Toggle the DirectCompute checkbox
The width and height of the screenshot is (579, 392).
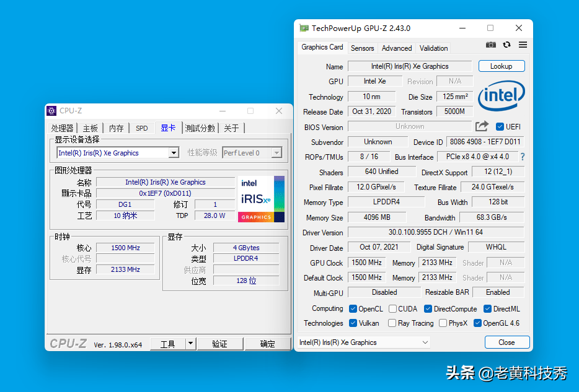[428, 308]
